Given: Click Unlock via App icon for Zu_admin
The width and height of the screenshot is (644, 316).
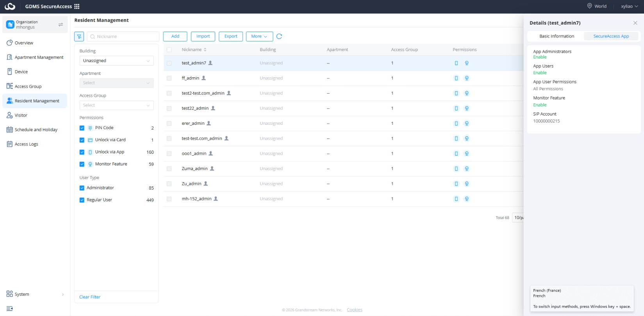Looking at the screenshot, I should [456, 184].
